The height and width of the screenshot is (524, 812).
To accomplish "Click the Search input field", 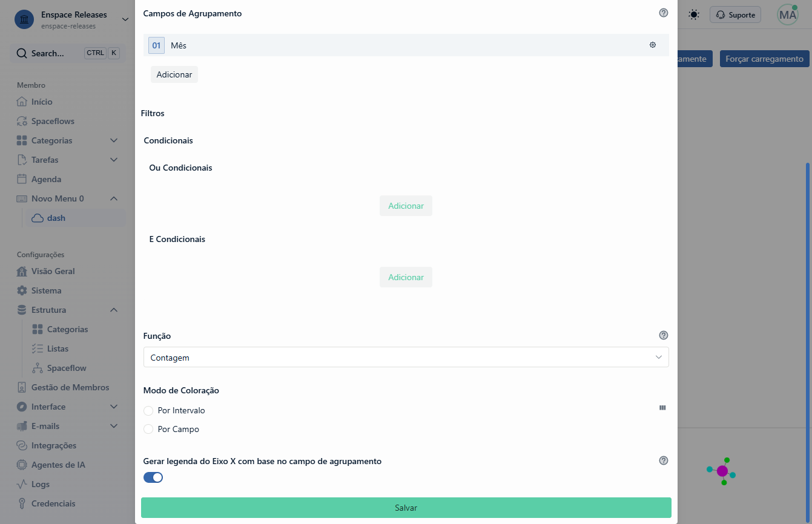I will click(68, 53).
